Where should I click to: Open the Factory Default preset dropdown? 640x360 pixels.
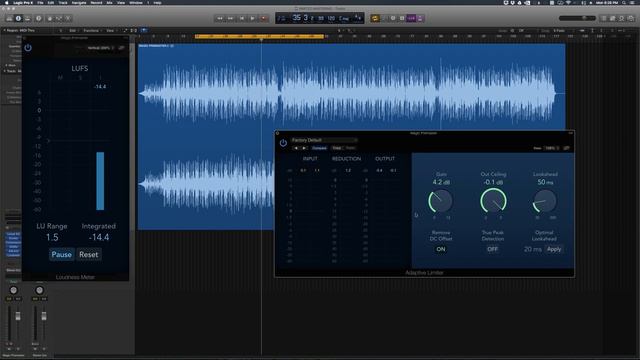324,140
